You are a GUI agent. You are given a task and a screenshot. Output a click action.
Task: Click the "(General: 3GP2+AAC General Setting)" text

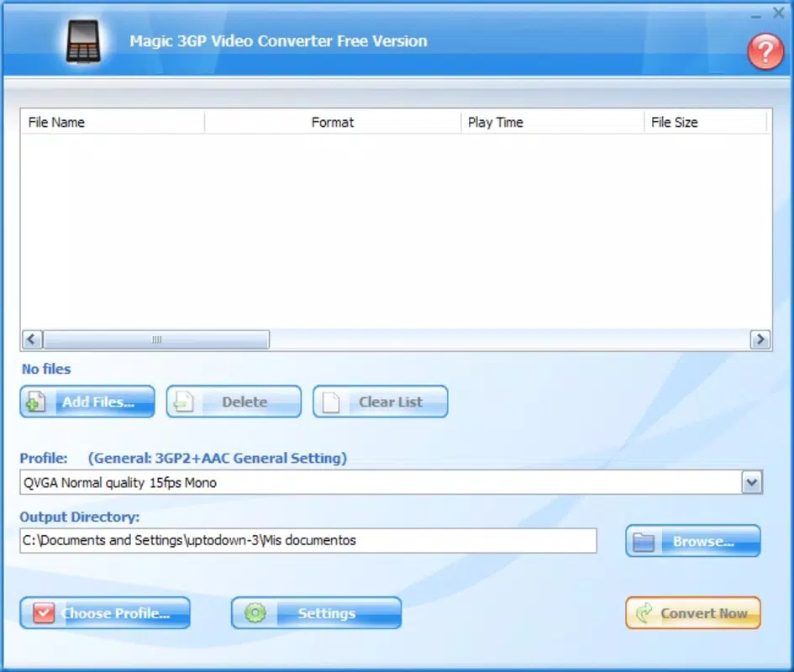pos(218,458)
